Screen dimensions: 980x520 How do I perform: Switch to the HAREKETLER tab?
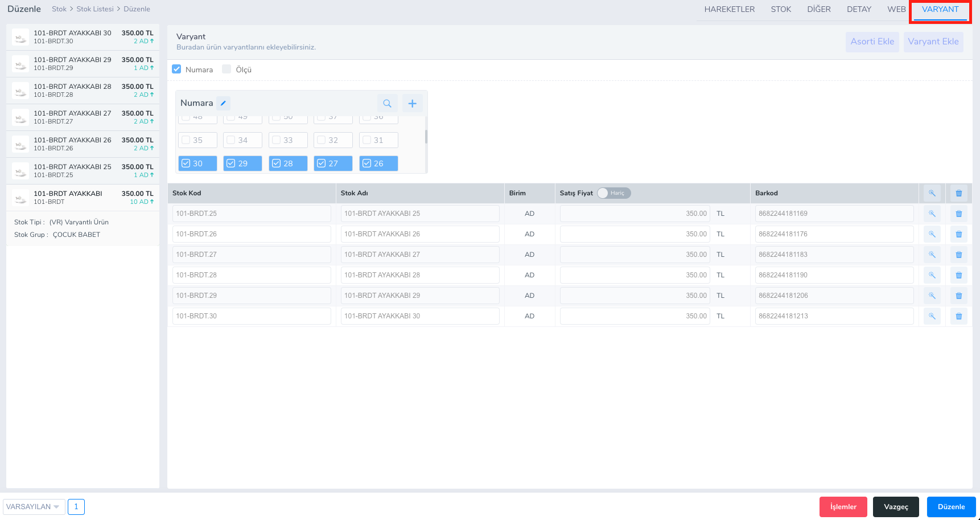pos(729,9)
